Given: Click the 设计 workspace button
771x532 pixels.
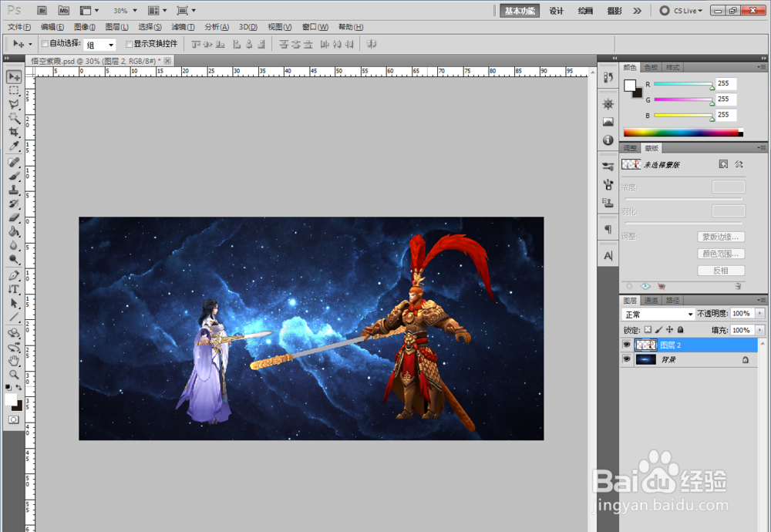Looking at the screenshot, I should coord(557,11).
